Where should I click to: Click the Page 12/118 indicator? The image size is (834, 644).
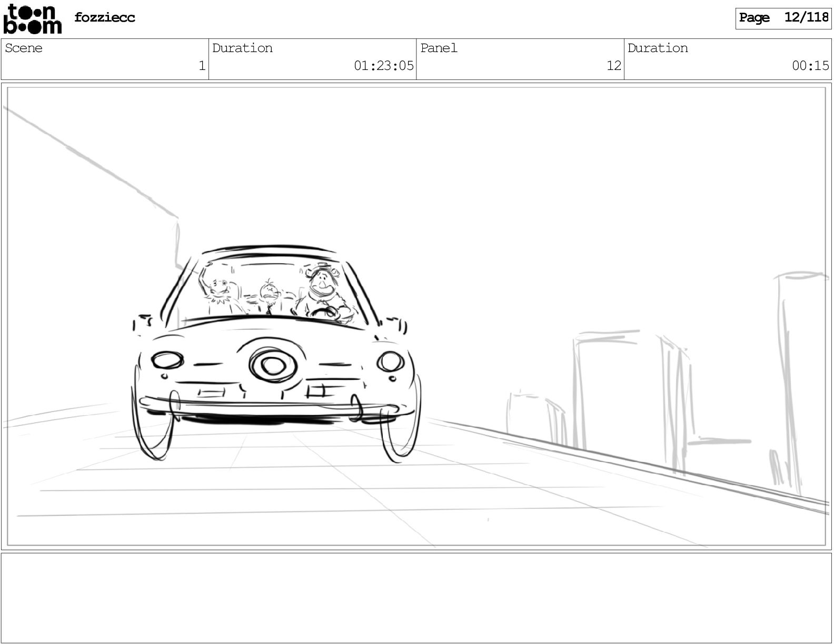[783, 18]
